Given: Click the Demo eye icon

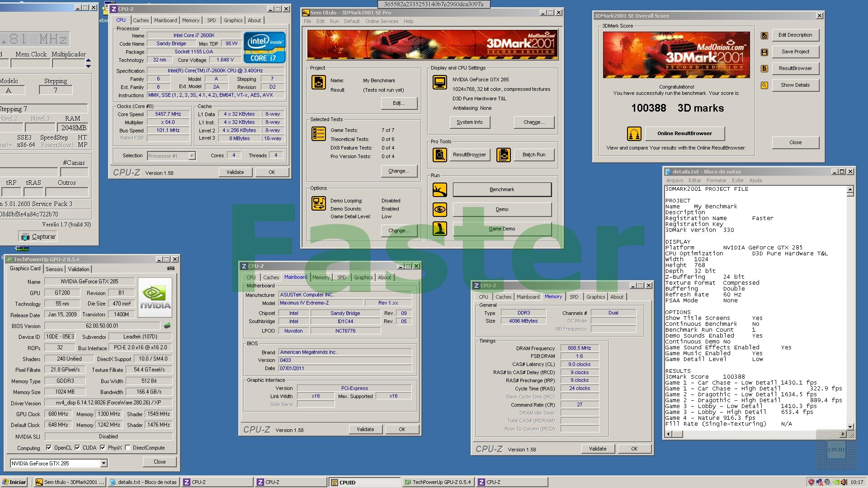Looking at the screenshot, I should tap(439, 209).
